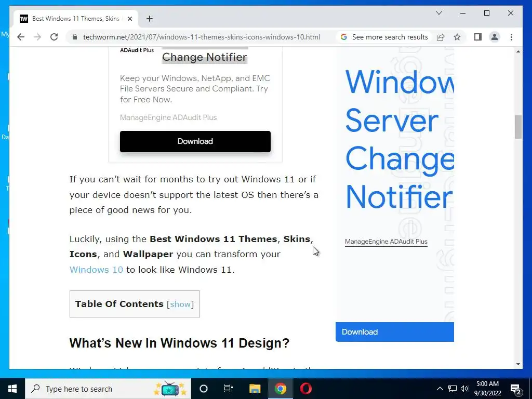
Task: Open ManageEngine ADAudit Plus link in sidebar ad
Action: (x=386, y=242)
